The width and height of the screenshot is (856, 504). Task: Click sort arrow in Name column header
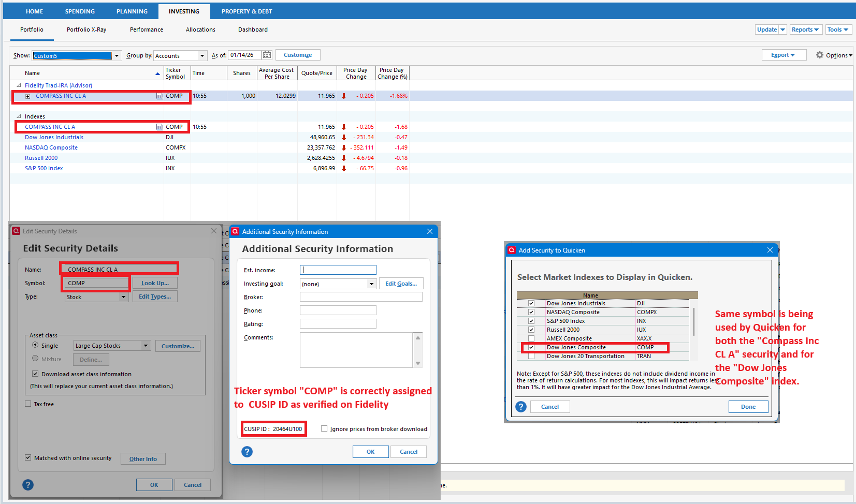click(x=157, y=73)
